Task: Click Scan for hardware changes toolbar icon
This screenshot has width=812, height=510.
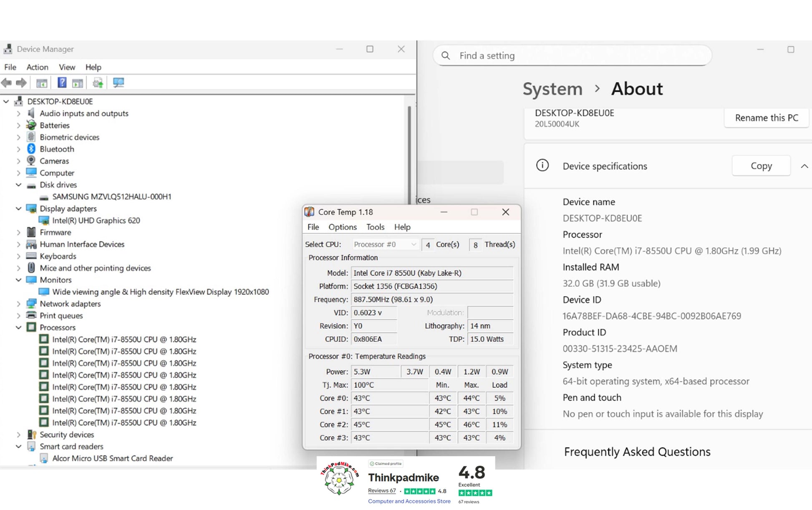Action: pos(119,83)
